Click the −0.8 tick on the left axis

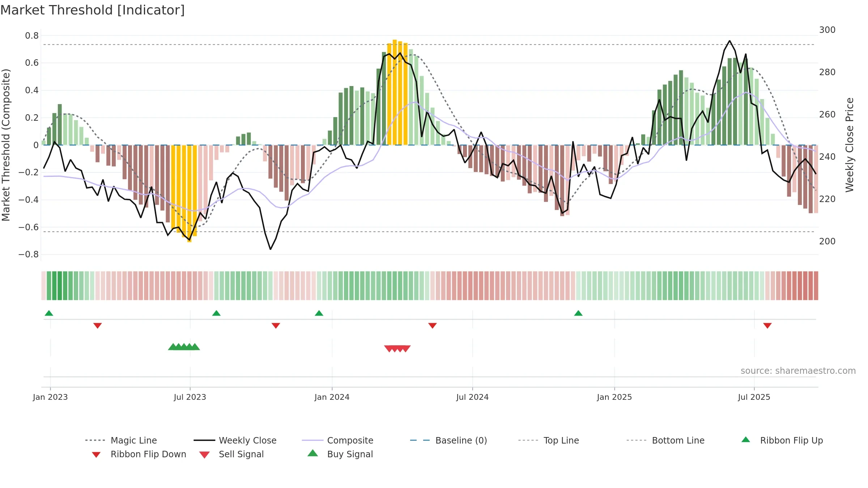pyautogui.click(x=29, y=254)
